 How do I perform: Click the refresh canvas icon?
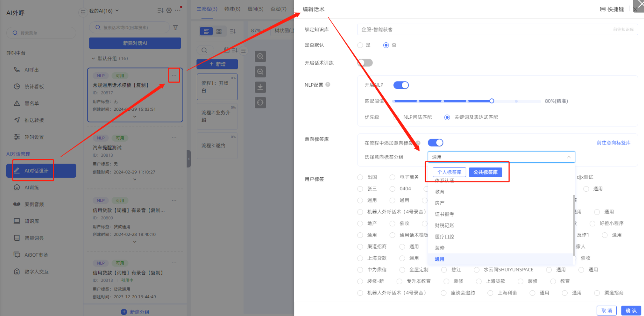pos(260,103)
